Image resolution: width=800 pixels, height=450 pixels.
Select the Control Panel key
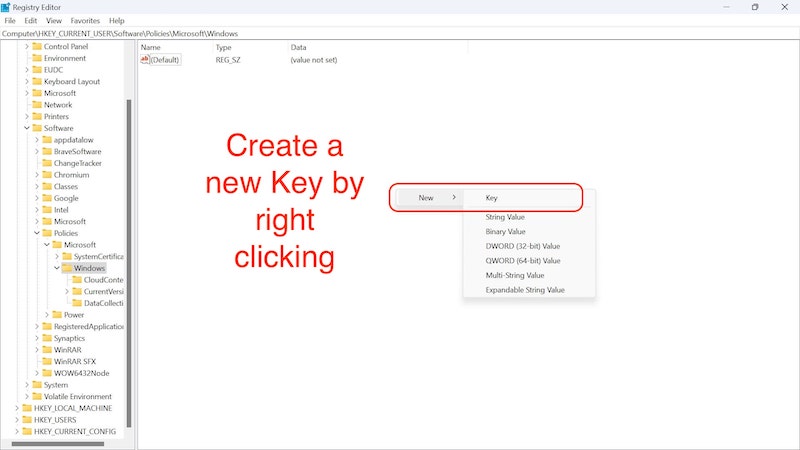(66, 46)
